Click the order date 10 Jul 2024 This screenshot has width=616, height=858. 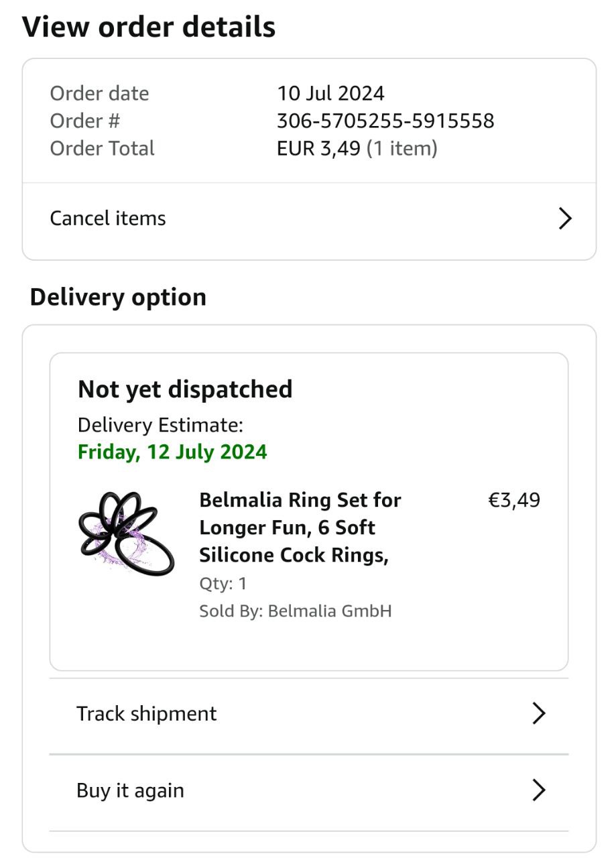[x=330, y=93]
